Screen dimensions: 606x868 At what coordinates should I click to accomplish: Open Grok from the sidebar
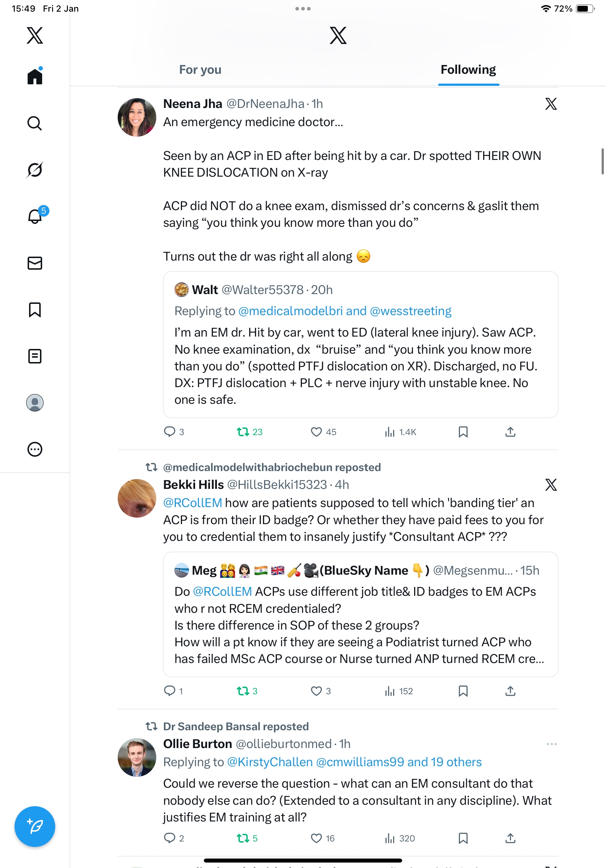pyautogui.click(x=35, y=170)
